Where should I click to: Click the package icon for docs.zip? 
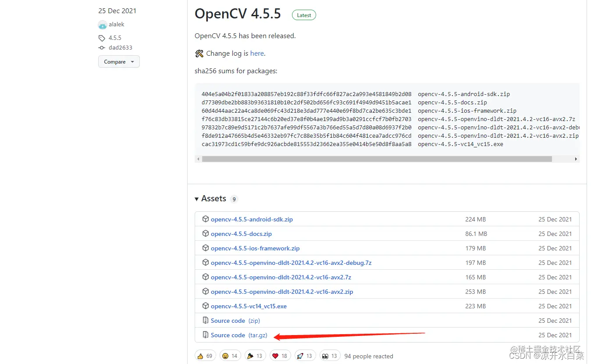pyautogui.click(x=205, y=233)
